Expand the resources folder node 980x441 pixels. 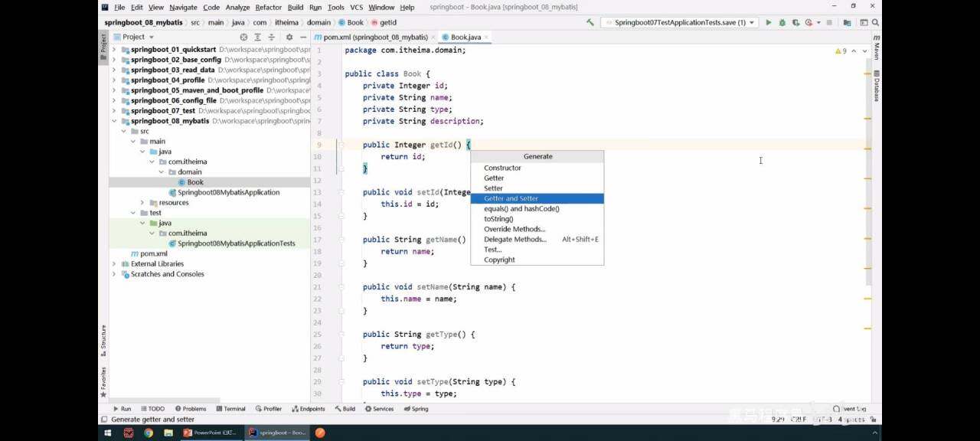tap(142, 203)
